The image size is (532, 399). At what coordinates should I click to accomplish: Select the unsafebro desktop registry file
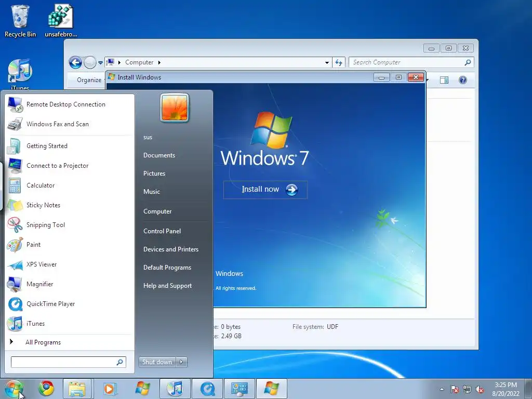pos(61,21)
